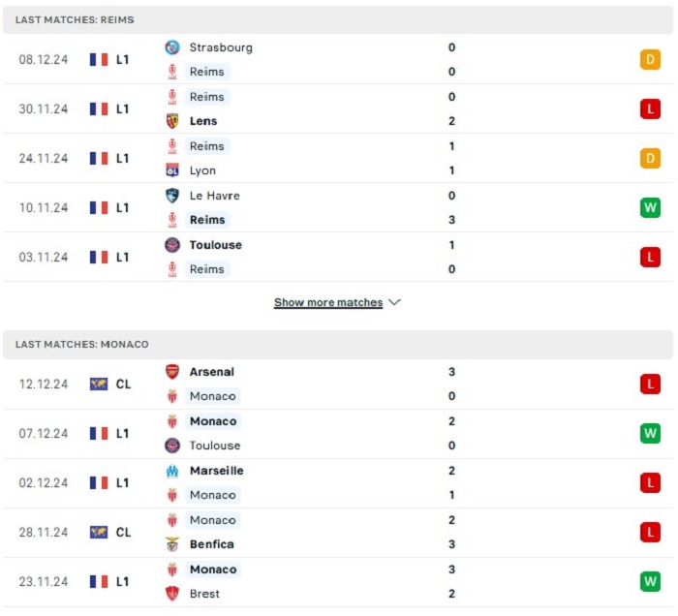Viewport: 678px width, 616px height.
Task: Click the green W badge for Le Havre match
Action: pyautogui.click(x=650, y=207)
